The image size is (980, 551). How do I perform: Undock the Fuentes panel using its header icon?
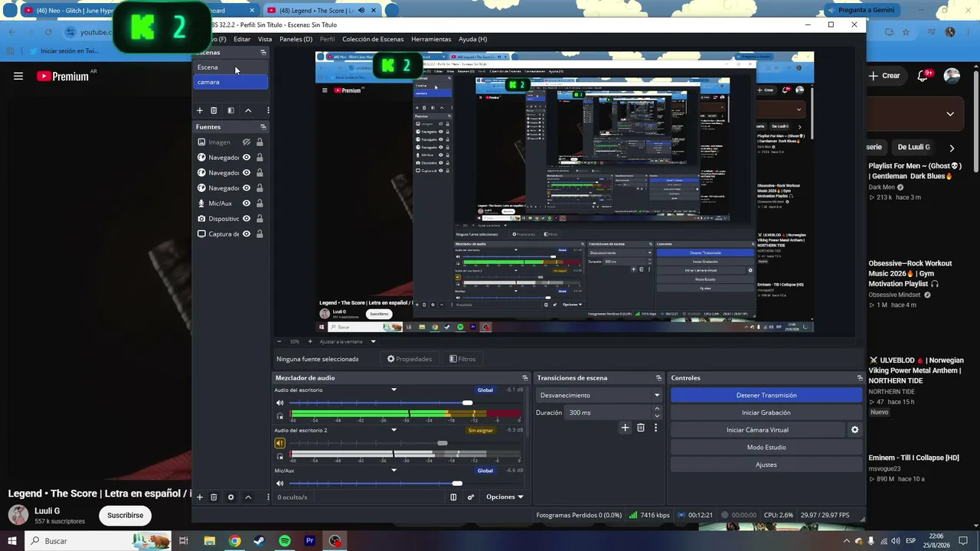263,127
